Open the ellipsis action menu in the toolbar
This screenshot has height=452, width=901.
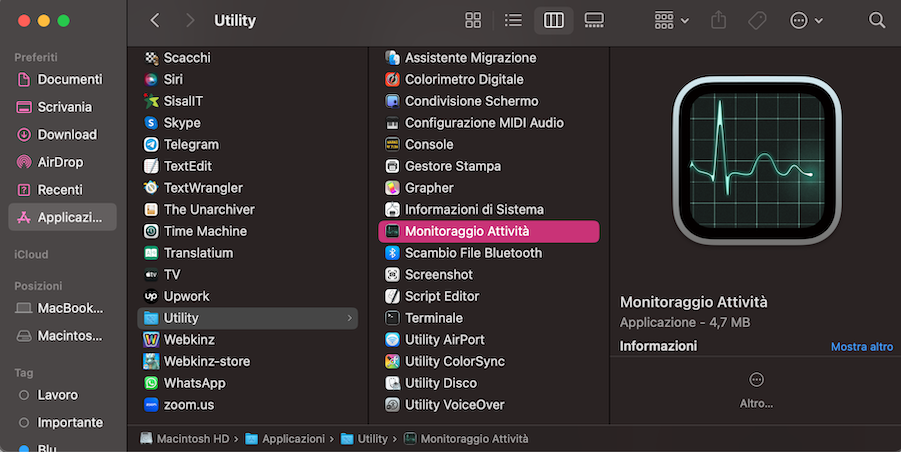[x=807, y=21]
